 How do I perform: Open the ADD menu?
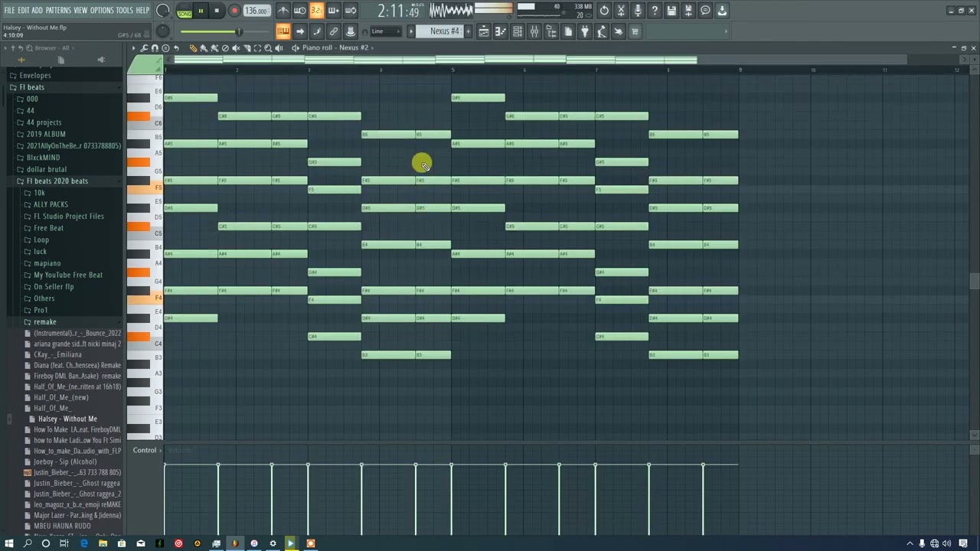(37, 10)
